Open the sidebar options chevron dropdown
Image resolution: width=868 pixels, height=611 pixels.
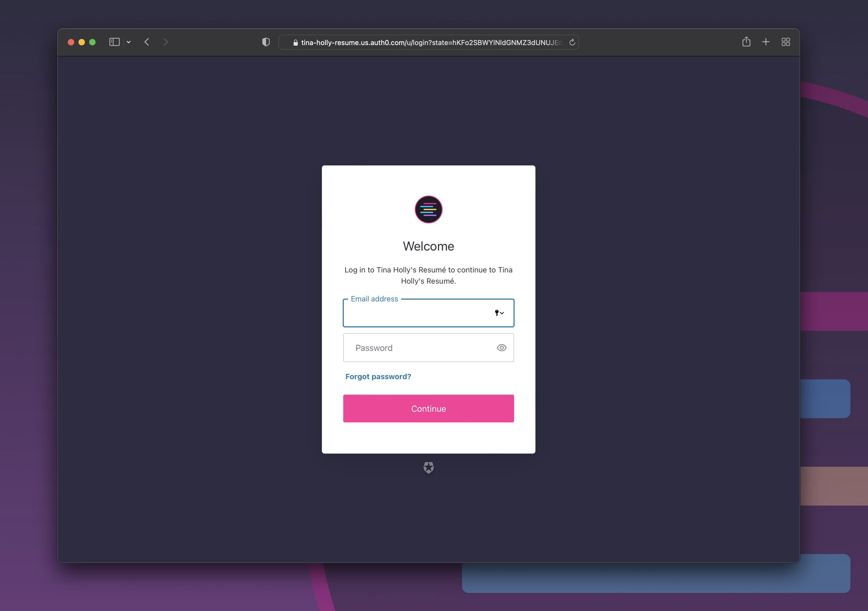tap(129, 42)
